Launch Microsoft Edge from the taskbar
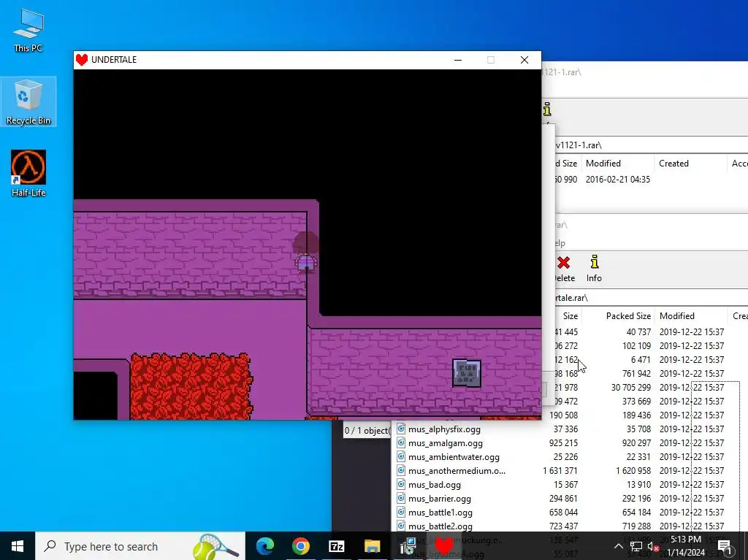This screenshot has width=748, height=560. coord(265,546)
